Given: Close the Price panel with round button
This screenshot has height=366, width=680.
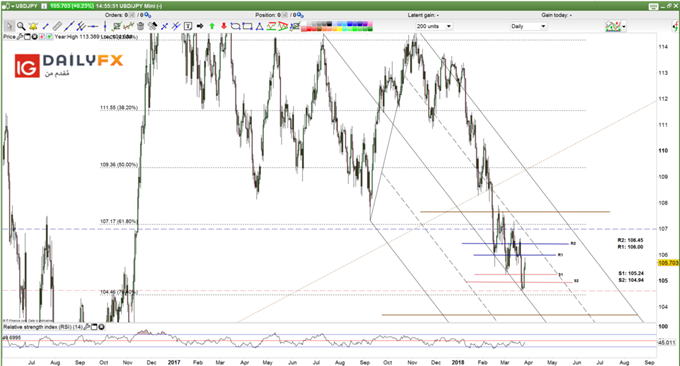Looking at the screenshot, I should point(35,37).
